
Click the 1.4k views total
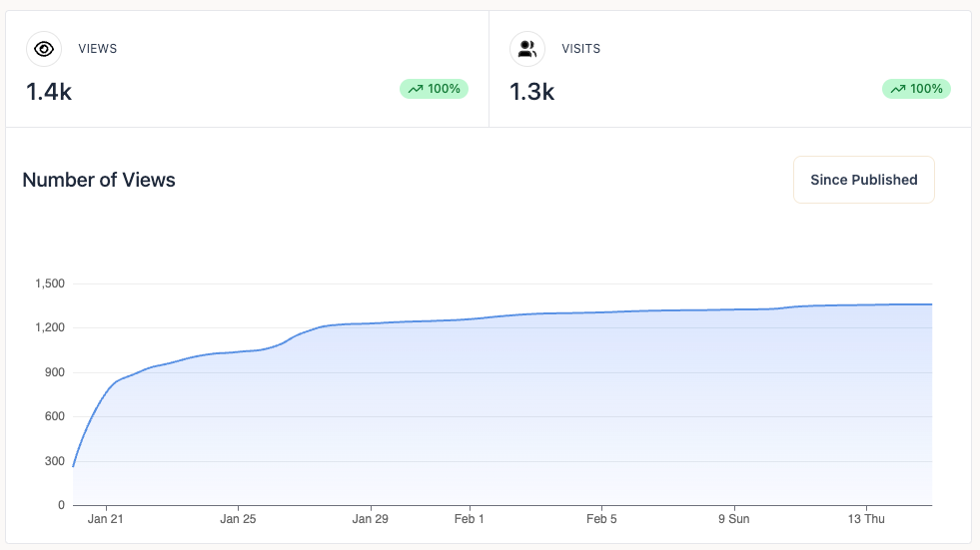tap(49, 92)
